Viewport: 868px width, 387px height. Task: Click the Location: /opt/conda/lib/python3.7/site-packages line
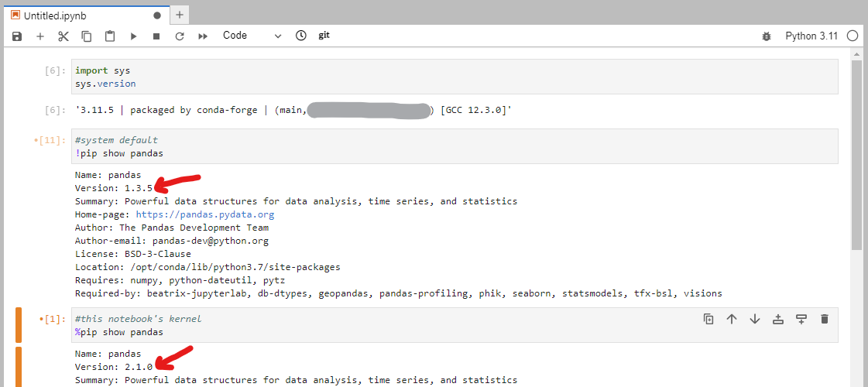[x=208, y=267]
